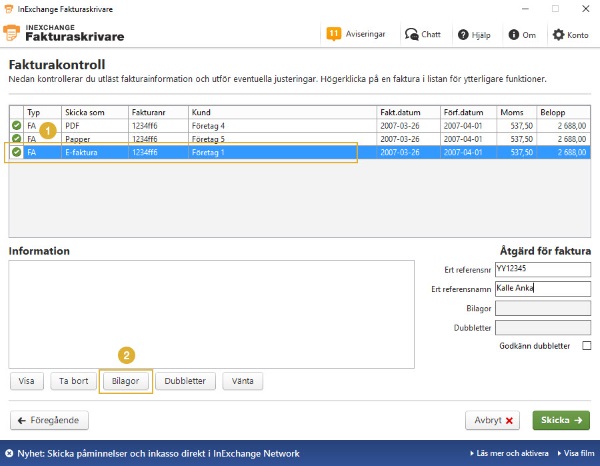The width and height of the screenshot is (600, 466).
Task: Send invoices with green Skicka button
Action: (561, 420)
